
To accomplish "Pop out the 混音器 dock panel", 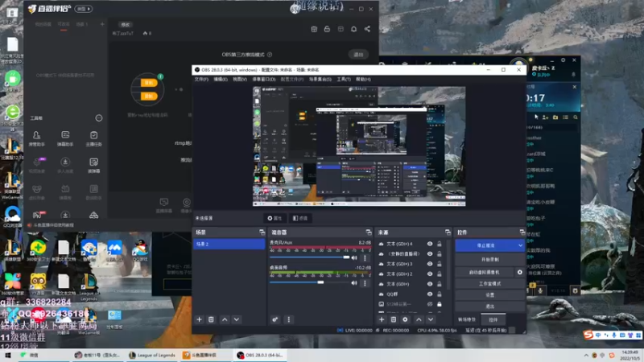I will 369,232.
